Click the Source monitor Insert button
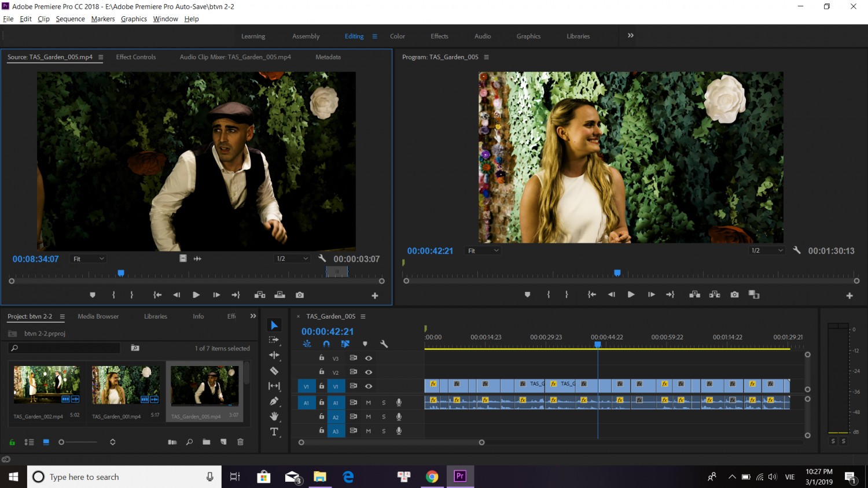Screen dimensions: 868x488 pyautogui.click(x=260, y=295)
